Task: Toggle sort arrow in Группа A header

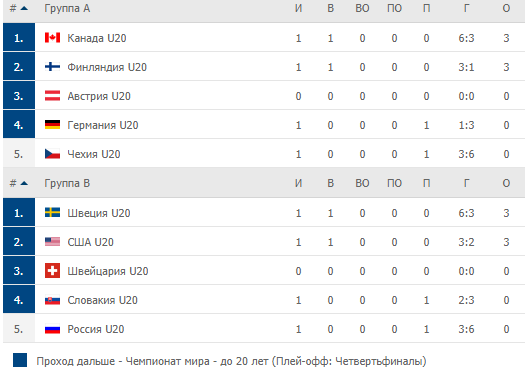Action: point(24,8)
